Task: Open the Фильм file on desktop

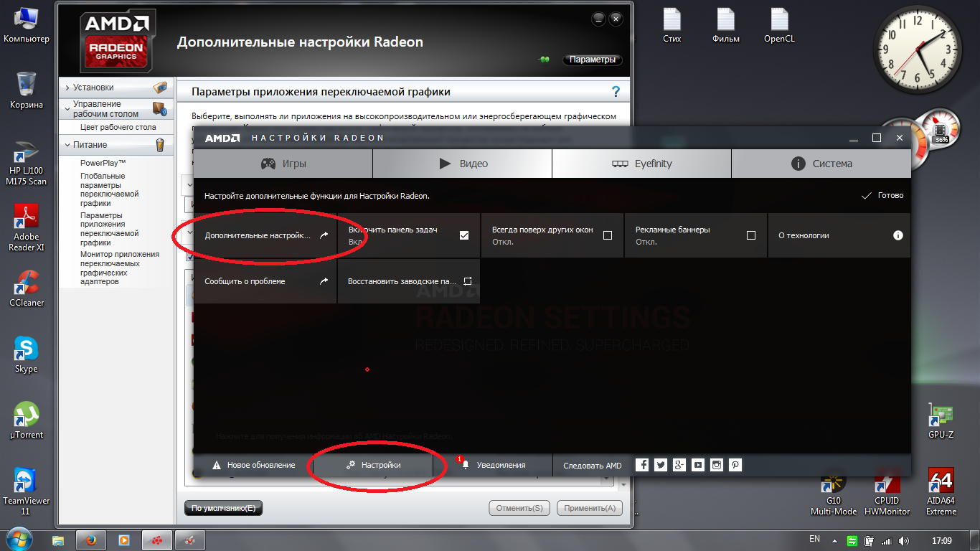Action: (726, 26)
